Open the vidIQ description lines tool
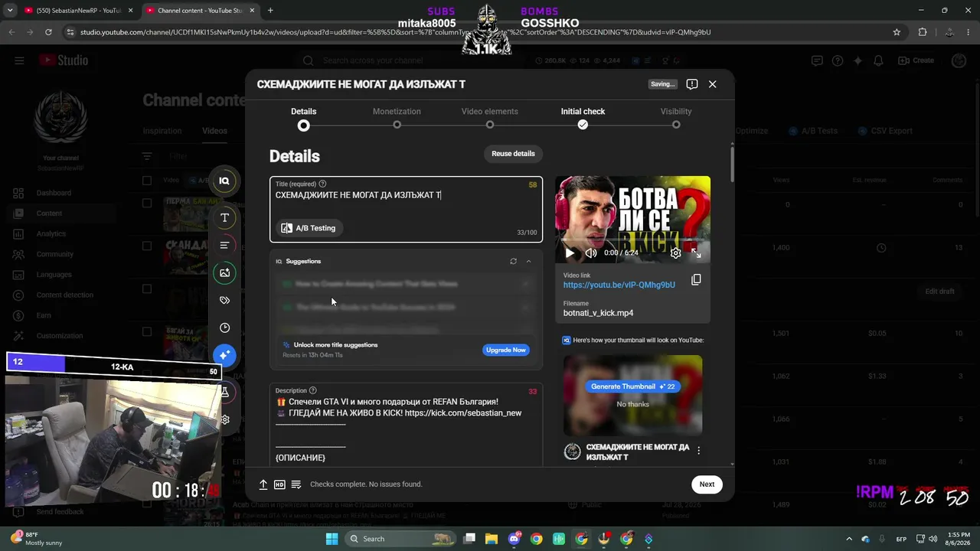The image size is (980, 551). [x=224, y=245]
